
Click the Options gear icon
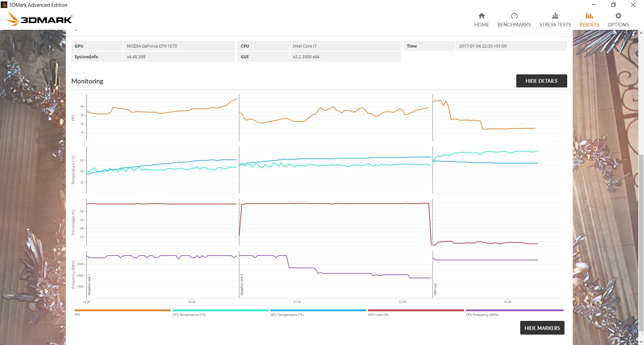pos(618,16)
